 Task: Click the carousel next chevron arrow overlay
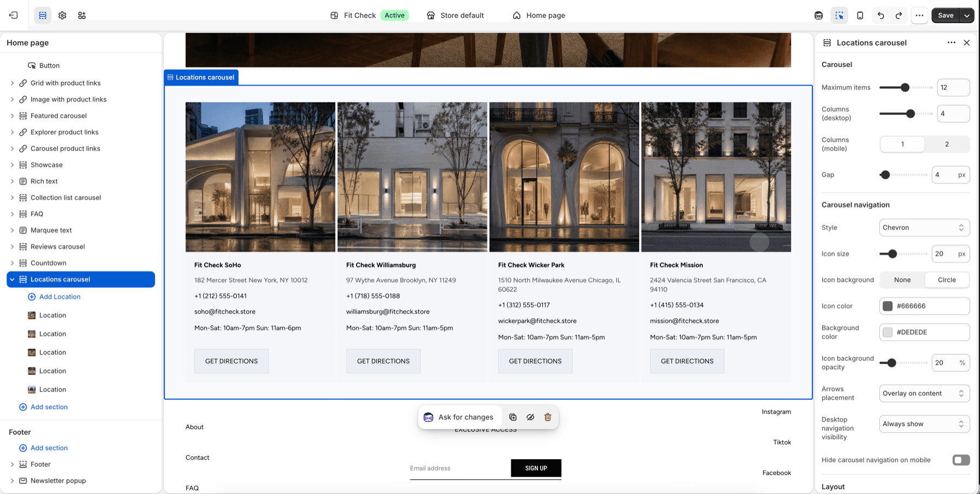coord(759,242)
